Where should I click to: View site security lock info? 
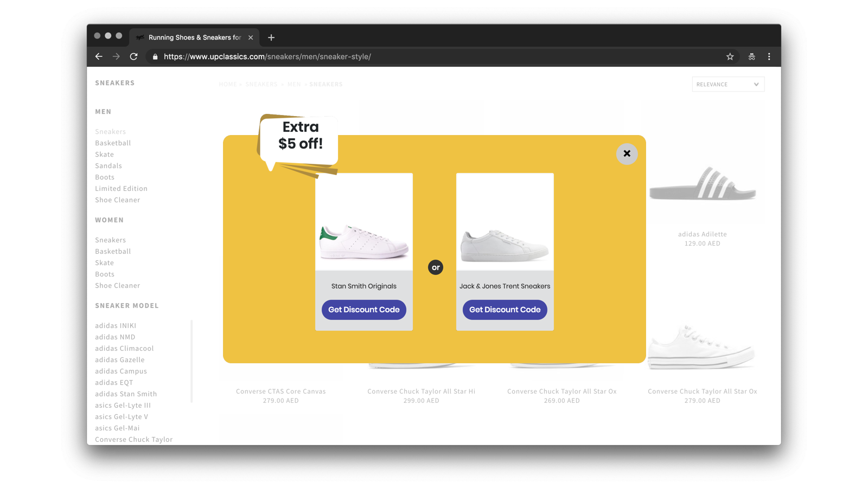[155, 56]
